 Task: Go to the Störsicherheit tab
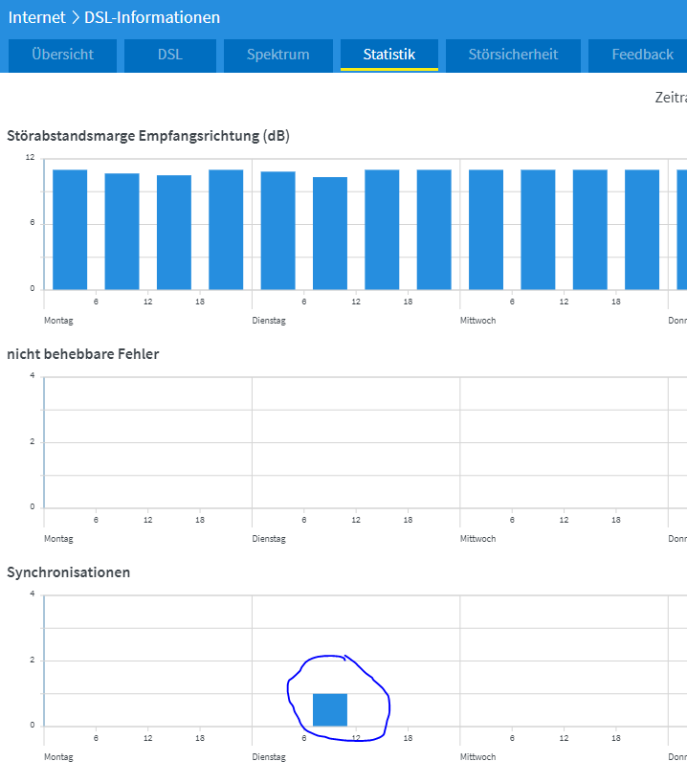[513, 55]
